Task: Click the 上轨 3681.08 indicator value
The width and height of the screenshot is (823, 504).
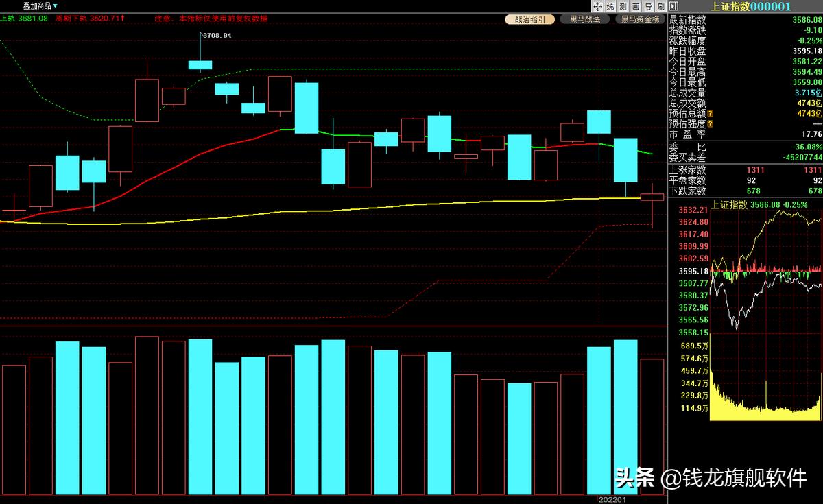Action: point(25,19)
